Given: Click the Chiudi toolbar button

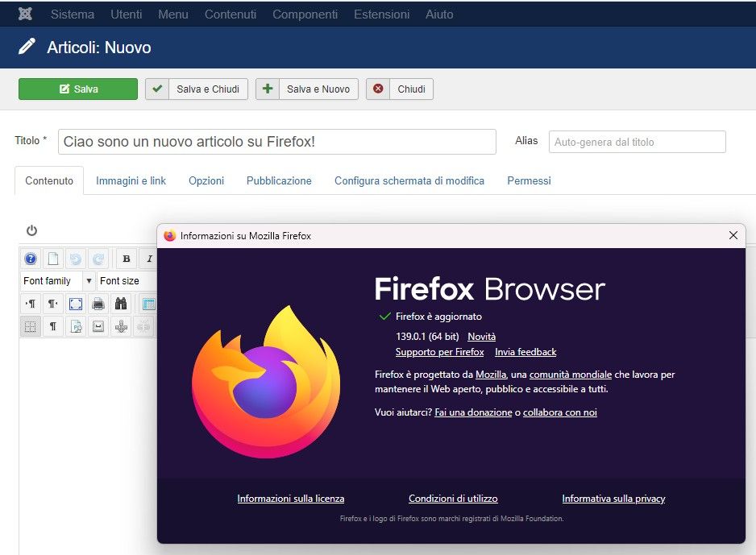Looking at the screenshot, I should (x=400, y=89).
